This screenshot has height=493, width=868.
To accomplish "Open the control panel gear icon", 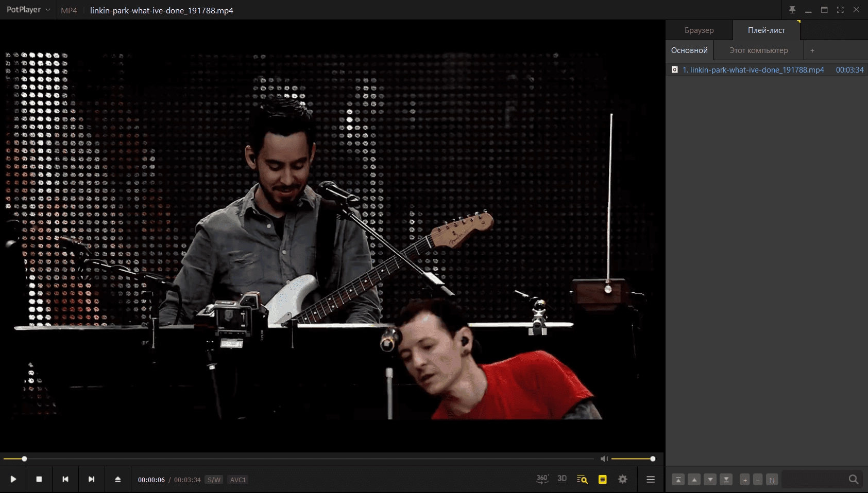I will (x=623, y=479).
